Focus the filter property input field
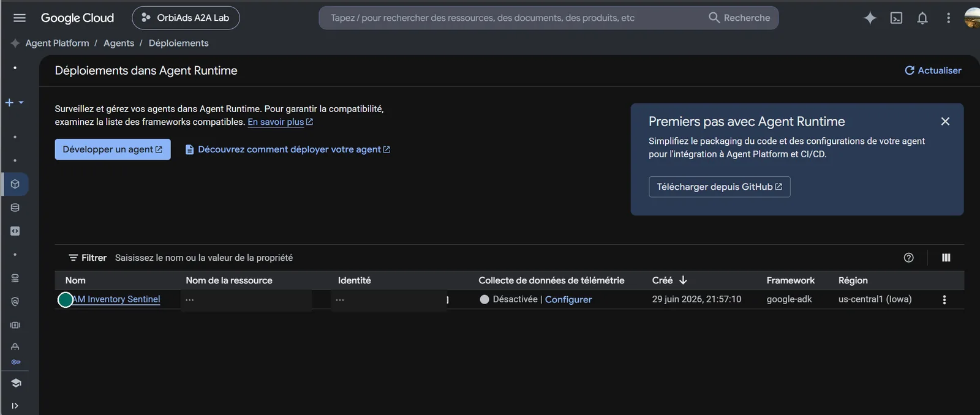 204,258
